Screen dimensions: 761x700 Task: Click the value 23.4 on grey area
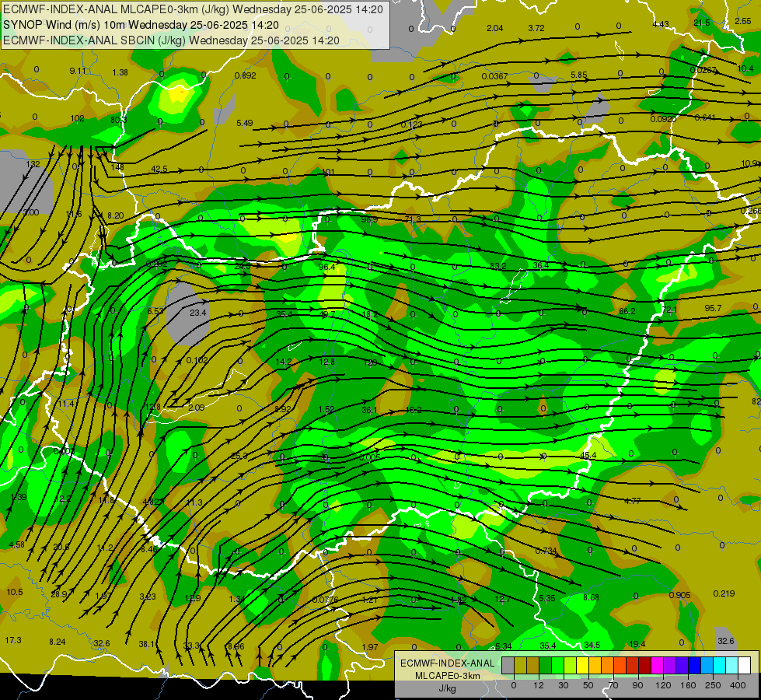(198, 313)
